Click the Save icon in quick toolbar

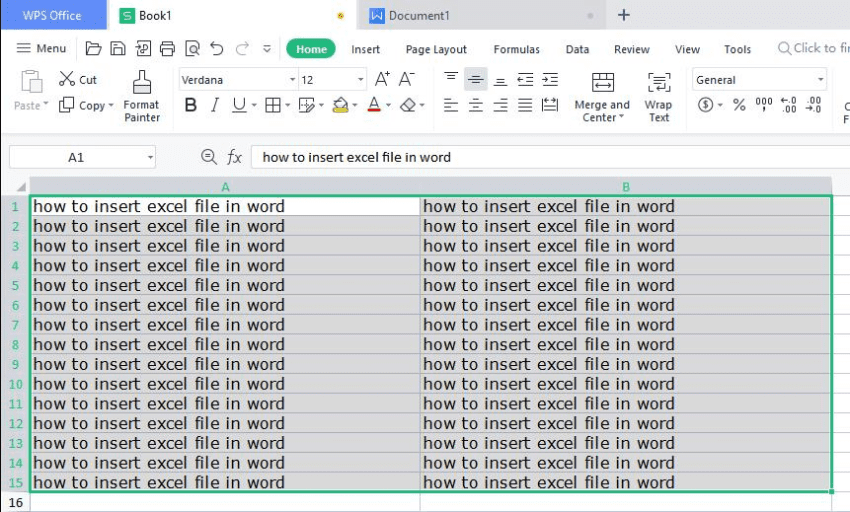[x=118, y=48]
